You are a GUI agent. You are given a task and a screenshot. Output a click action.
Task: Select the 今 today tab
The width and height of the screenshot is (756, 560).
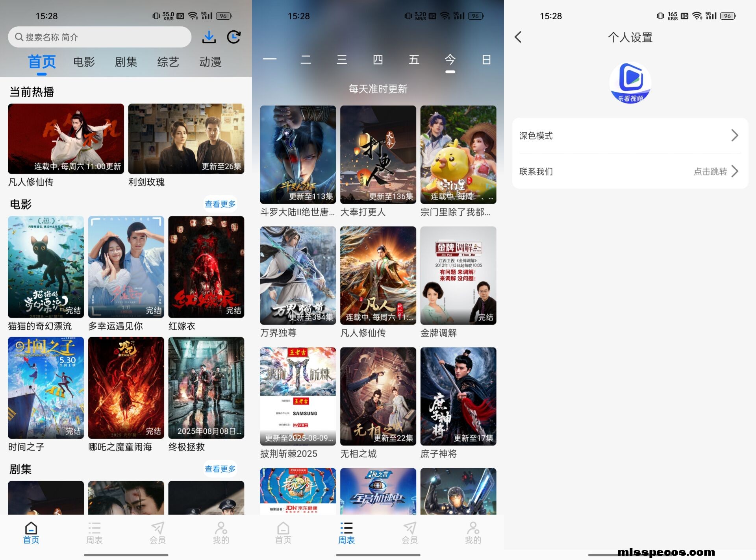click(x=450, y=59)
